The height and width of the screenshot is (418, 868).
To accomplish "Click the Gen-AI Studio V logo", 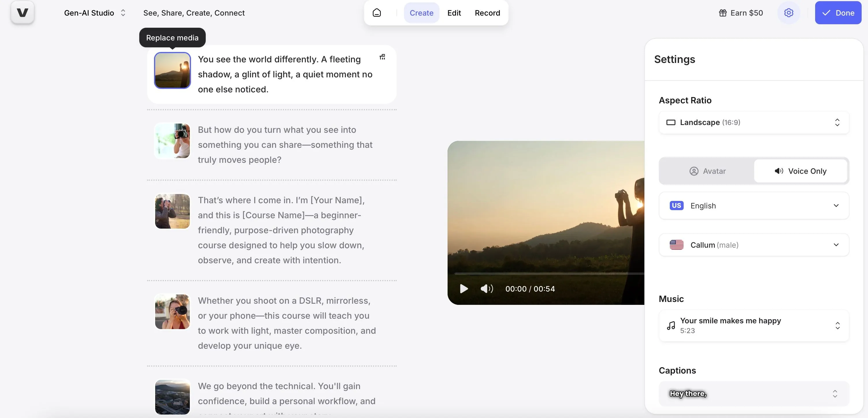I will (22, 13).
